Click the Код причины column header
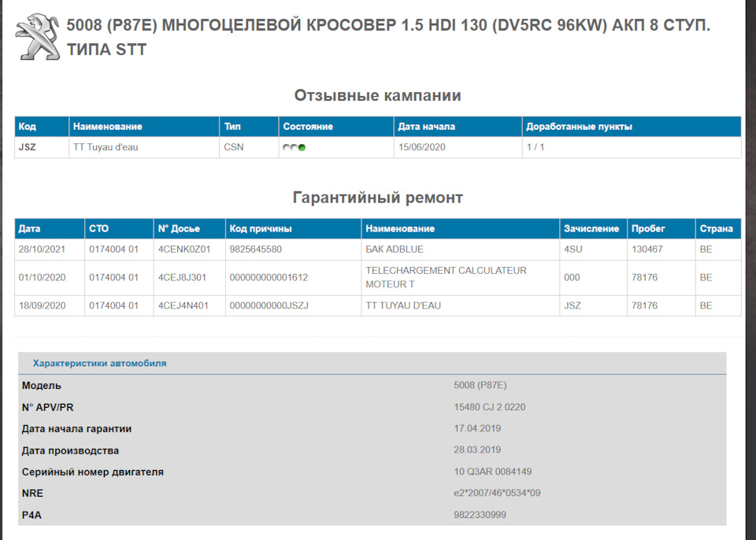 coord(293,228)
